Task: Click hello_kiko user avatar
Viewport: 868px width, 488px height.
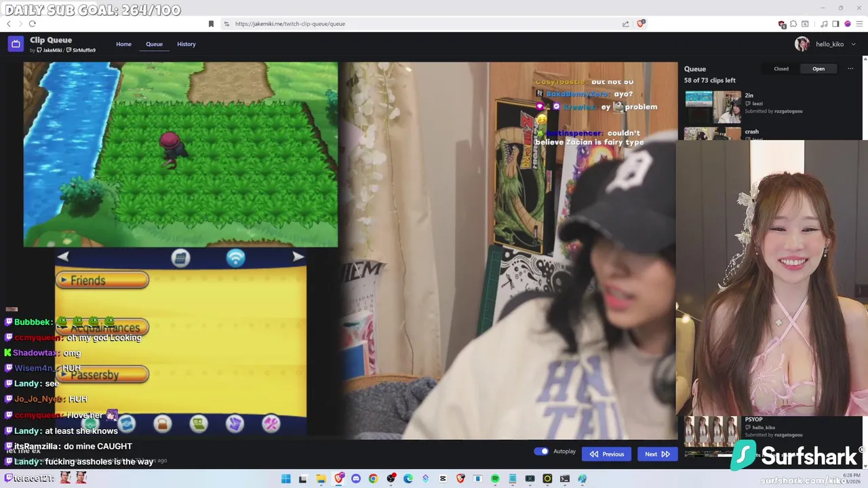Action: point(802,44)
